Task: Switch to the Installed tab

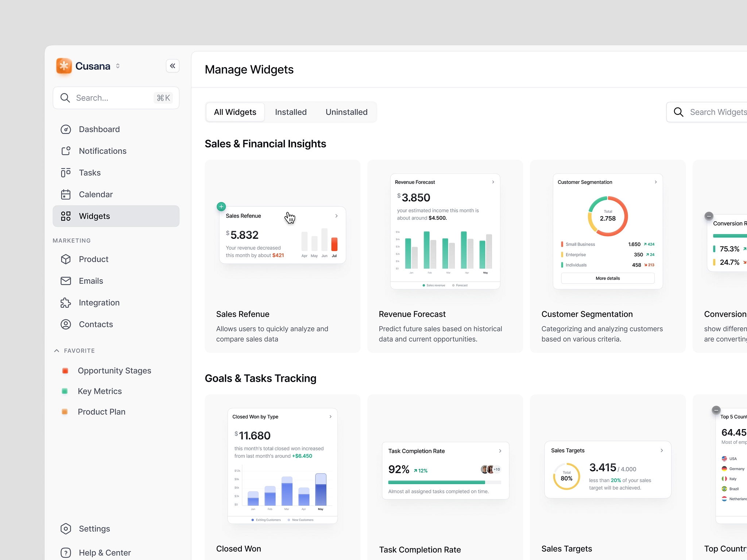Action: tap(291, 112)
